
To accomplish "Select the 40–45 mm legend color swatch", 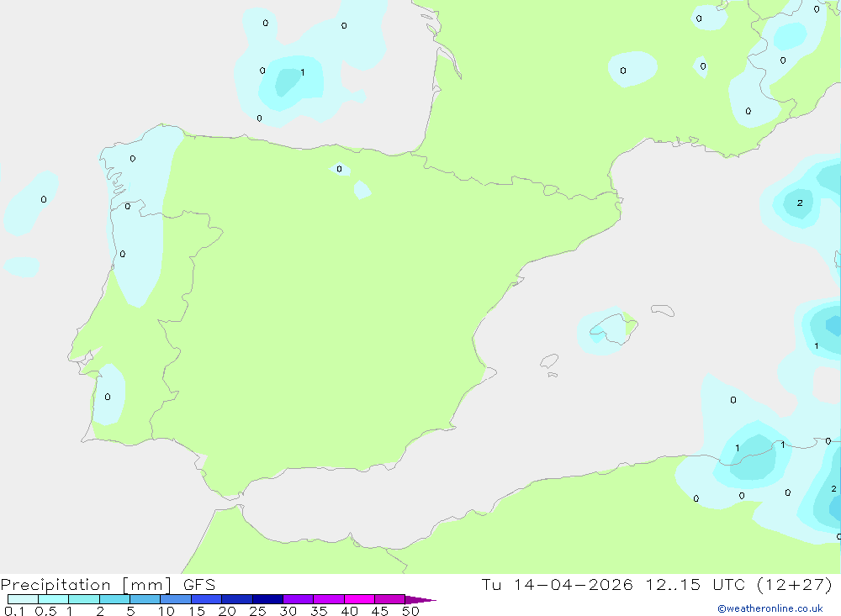I will pos(359,599).
